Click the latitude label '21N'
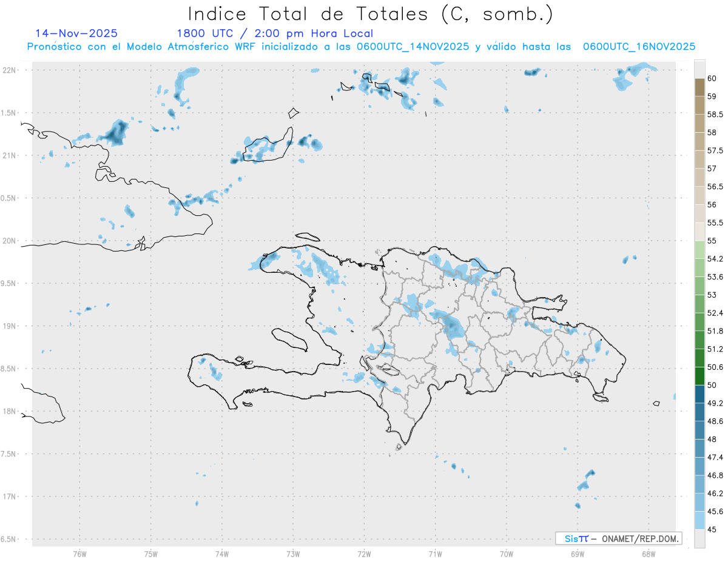The image size is (728, 562). [x=10, y=156]
